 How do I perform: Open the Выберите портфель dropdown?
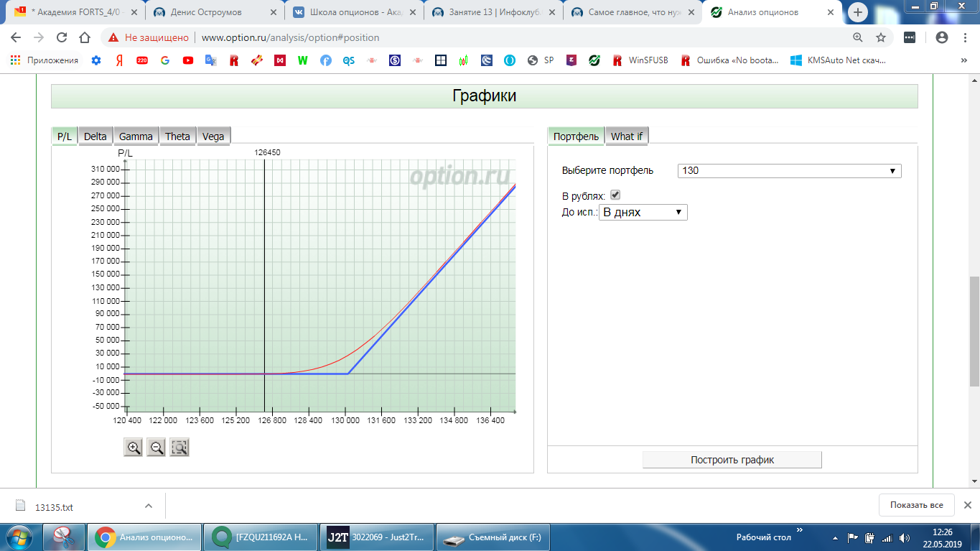[x=790, y=171]
